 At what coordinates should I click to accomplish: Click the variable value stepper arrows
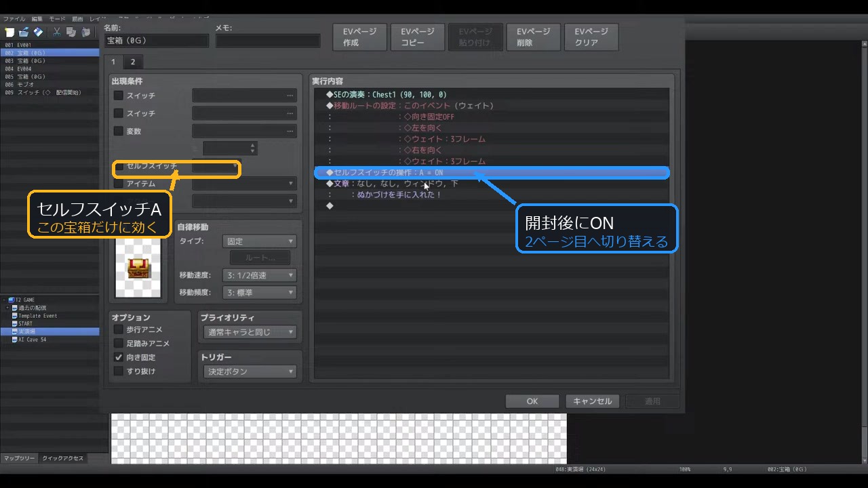(x=253, y=148)
